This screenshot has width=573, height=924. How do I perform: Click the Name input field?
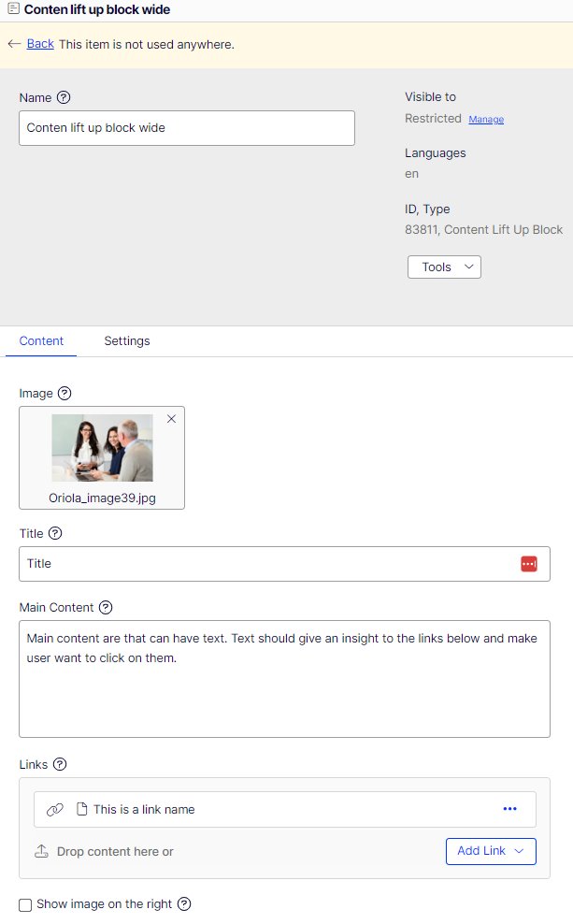[x=187, y=128]
